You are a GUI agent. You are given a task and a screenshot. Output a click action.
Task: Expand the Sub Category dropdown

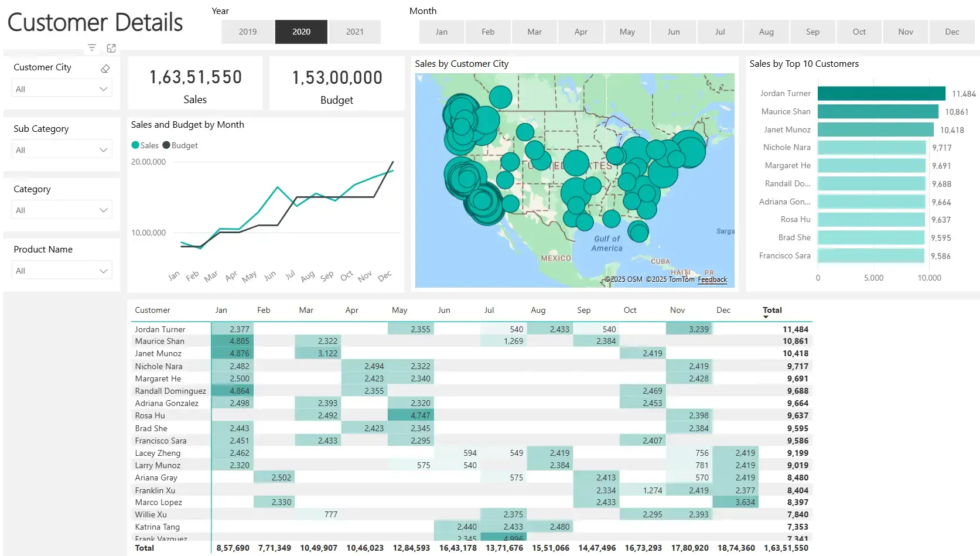click(104, 149)
